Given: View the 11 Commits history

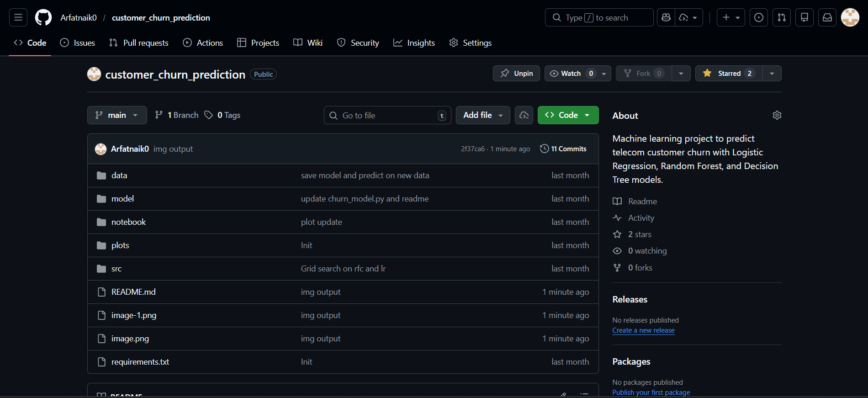Looking at the screenshot, I should (563, 149).
